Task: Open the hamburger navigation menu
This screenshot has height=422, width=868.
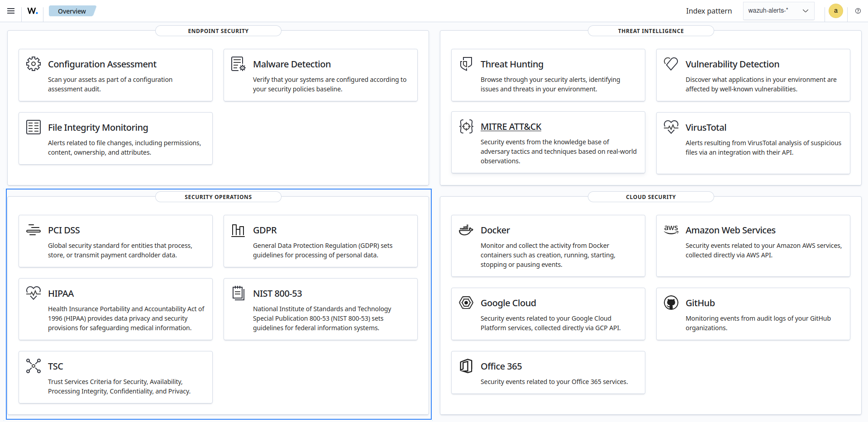Action: [x=11, y=11]
